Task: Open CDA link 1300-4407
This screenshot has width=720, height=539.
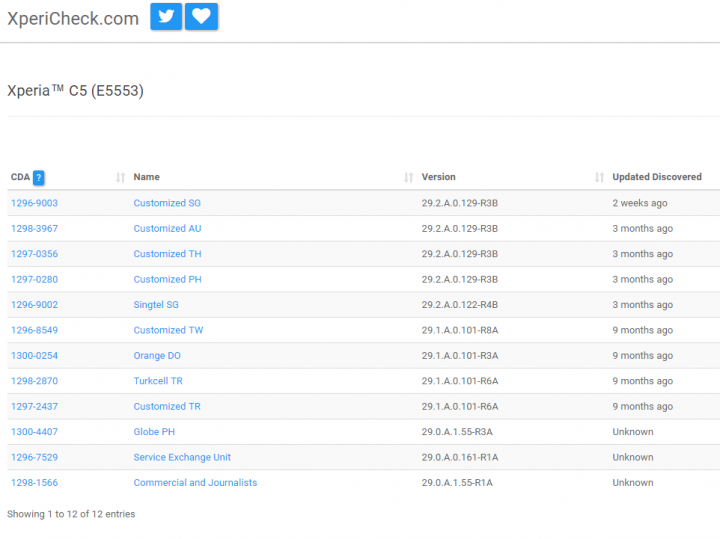Action: [34, 432]
